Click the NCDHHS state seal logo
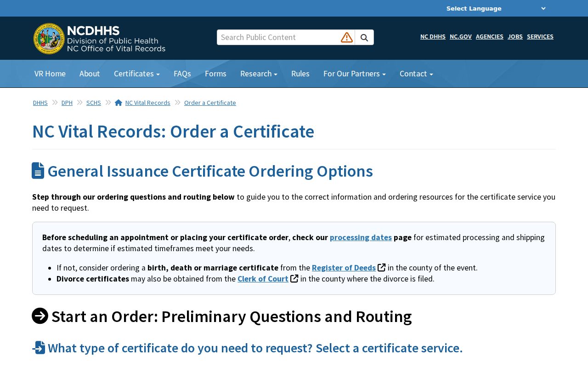This screenshot has height=368, width=588. point(49,39)
